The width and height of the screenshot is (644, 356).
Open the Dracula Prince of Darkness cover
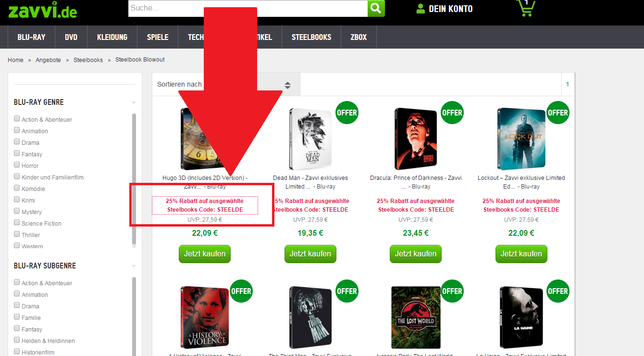(416, 139)
